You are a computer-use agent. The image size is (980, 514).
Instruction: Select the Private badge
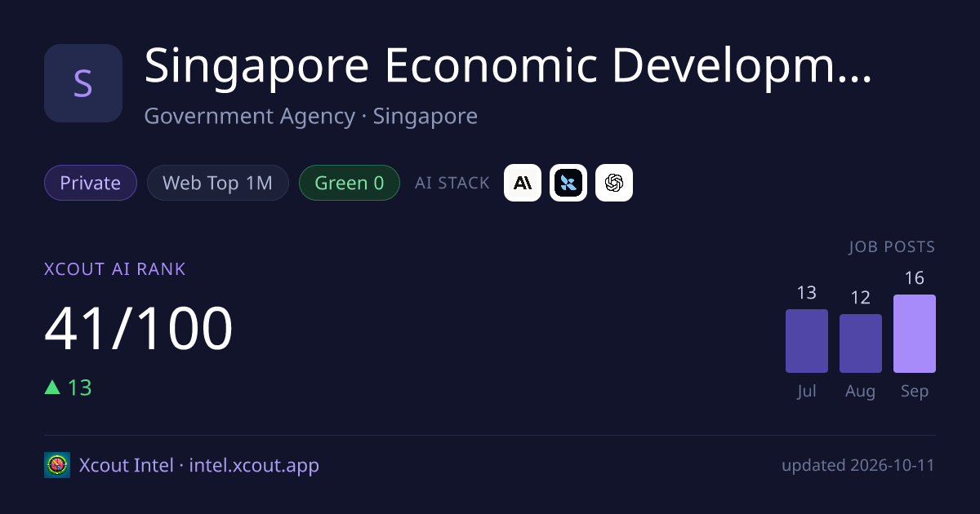[x=91, y=183]
